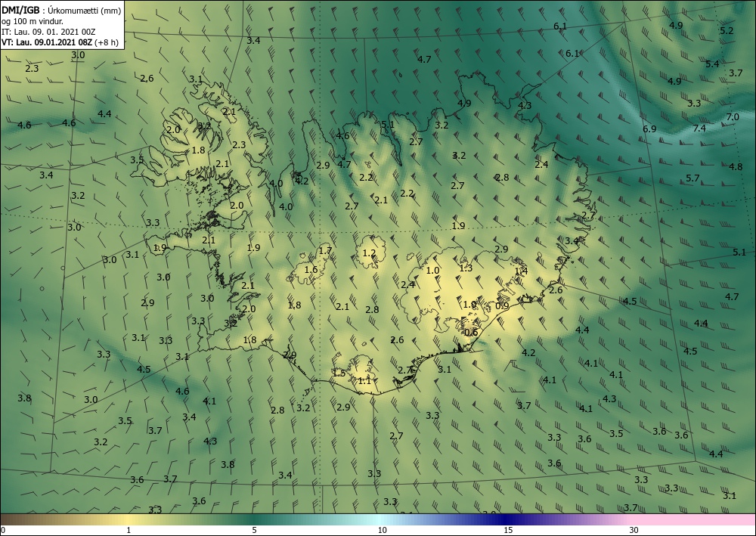
Task: Click the 0.6 value on the map
Action: pos(471,332)
